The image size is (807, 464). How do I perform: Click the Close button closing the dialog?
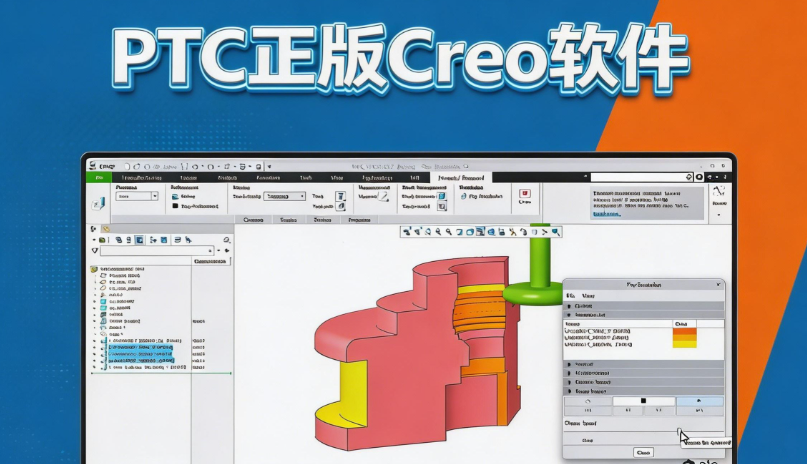tap(643, 453)
